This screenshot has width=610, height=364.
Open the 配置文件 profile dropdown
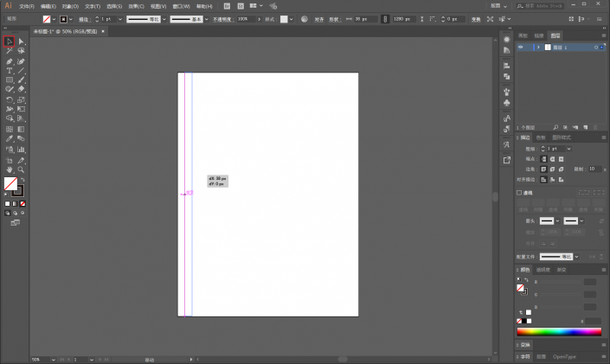pos(576,257)
